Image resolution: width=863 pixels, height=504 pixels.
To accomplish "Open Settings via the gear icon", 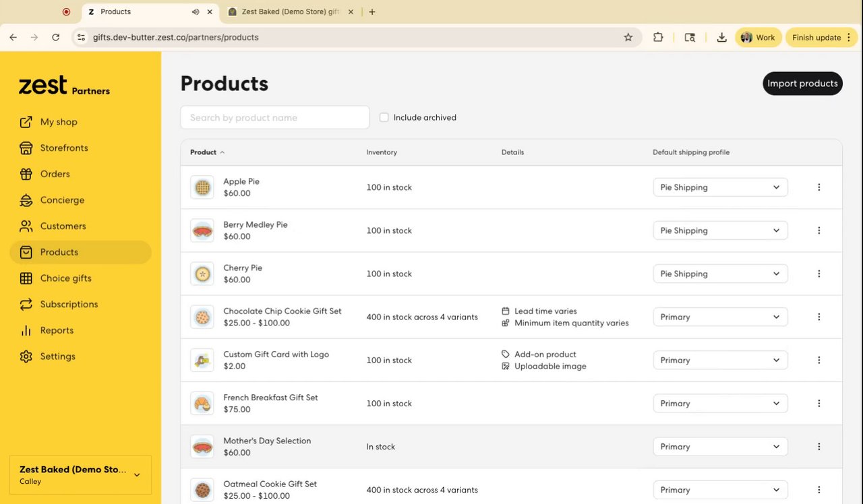I will point(26,356).
